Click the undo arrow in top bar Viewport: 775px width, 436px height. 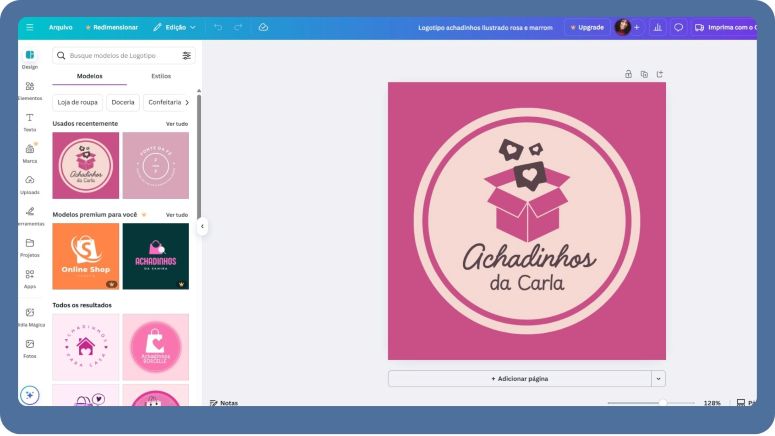(x=218, y=27)
